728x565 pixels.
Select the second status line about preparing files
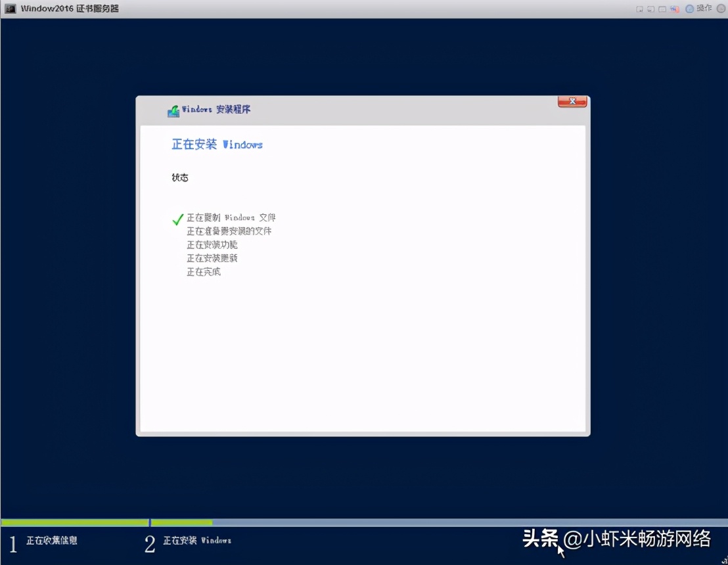click(x=229, y=231)
